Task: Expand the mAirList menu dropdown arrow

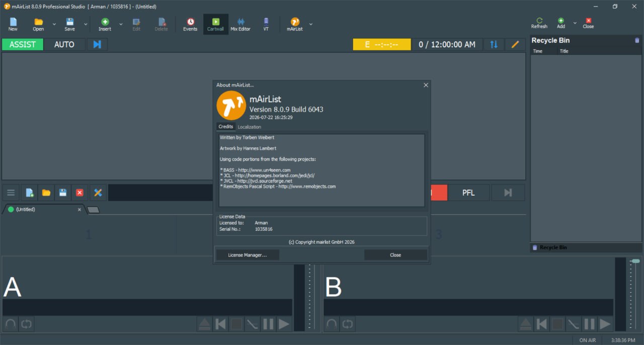Action: (311, 24)
